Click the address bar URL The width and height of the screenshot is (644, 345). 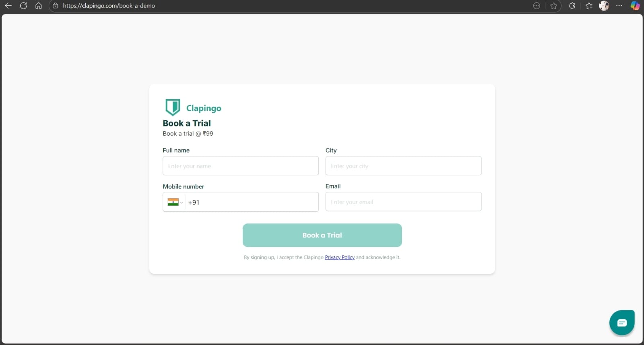pyautogui.click(x=109, y=6)
